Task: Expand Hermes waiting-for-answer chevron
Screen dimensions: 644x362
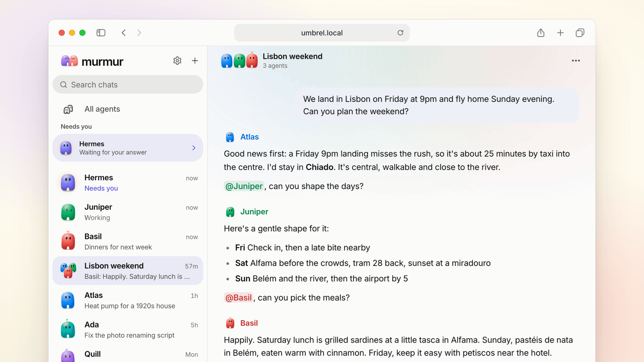Action: (194, 148)
